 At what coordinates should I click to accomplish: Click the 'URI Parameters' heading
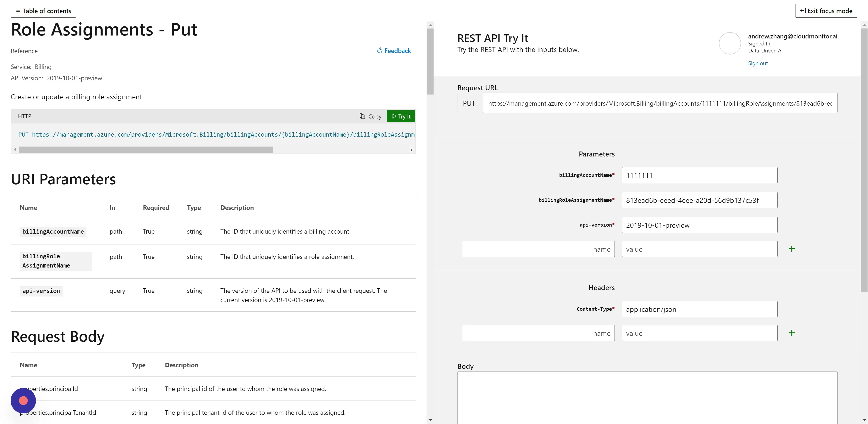click(x=63, y=179)
